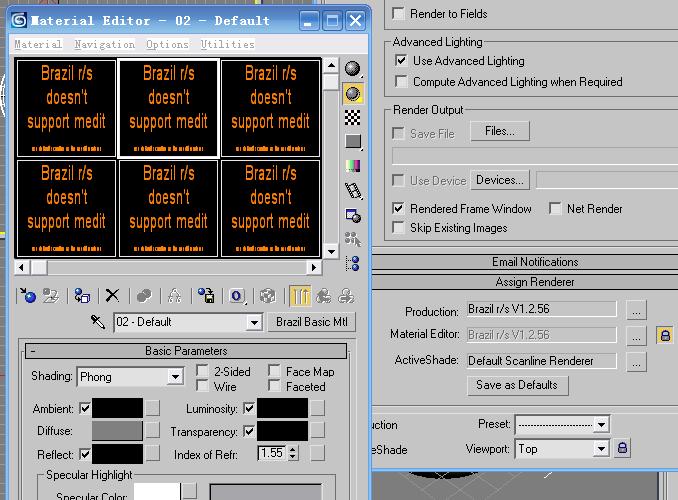Click the Sample UV Tiling icon
Screen dimensions: 678x500
(353, 141)
